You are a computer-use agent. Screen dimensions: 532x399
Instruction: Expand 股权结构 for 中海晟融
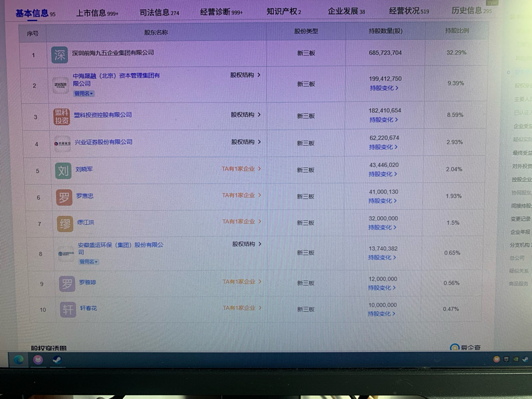point(245,75)
